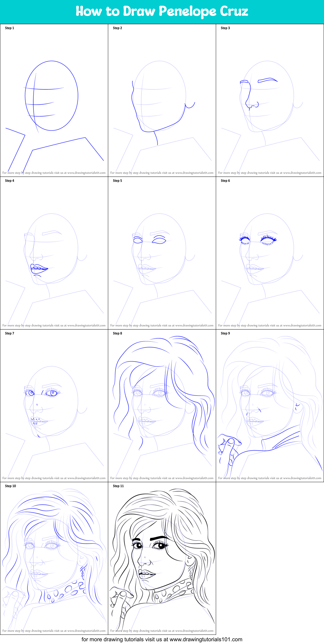324x644 pixels.
Task: Open the watermark link inside Step 8 panel
Action: point(162,478)
